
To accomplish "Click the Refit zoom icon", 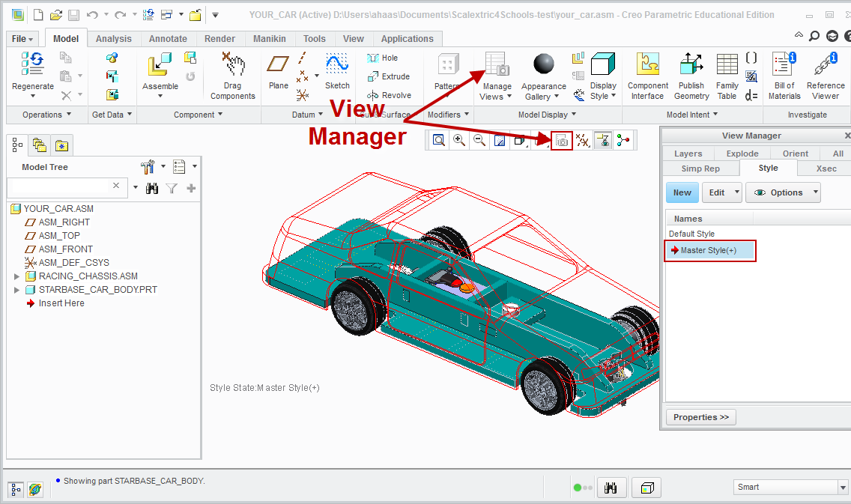I will click(x=438, y=141).
